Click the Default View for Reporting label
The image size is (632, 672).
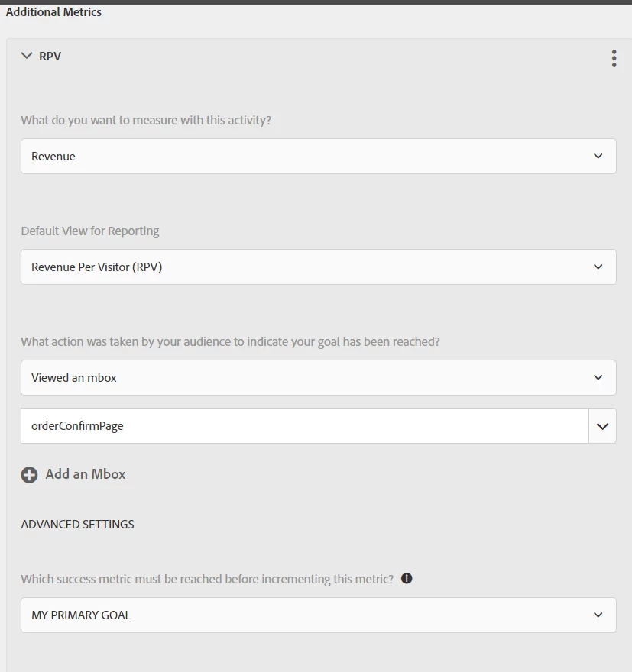pyautogui.click(x=90, y=231)
